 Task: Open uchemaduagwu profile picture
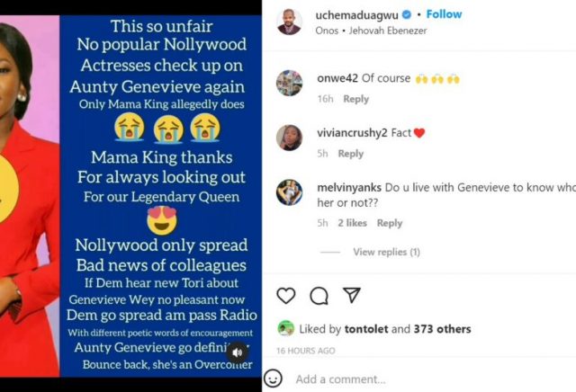289,22
